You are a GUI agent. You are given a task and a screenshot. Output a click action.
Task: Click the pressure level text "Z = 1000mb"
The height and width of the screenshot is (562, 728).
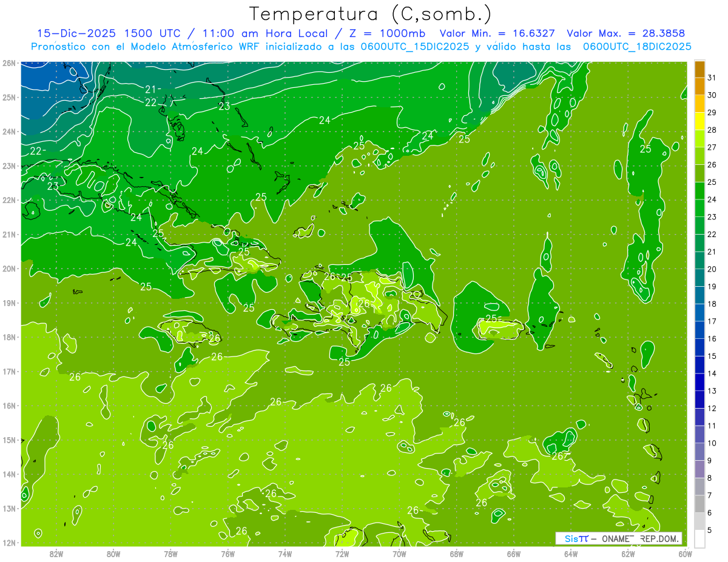387,33
